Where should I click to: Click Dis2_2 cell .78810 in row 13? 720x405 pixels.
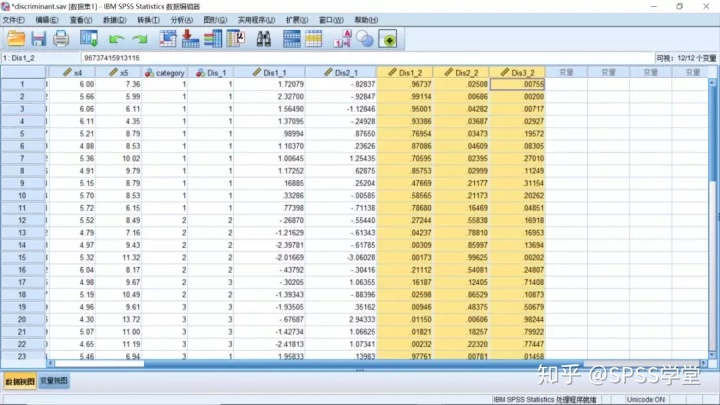coord(461,233)
